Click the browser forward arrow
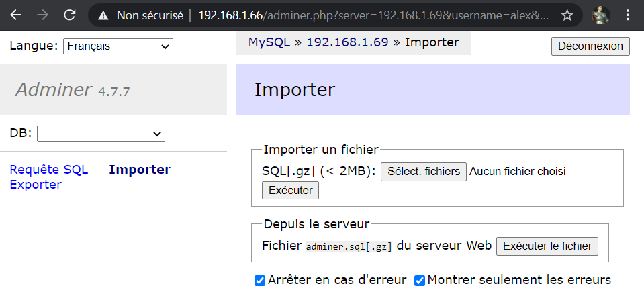The height and width of the screenshot is (300, 644). (42, 15)
